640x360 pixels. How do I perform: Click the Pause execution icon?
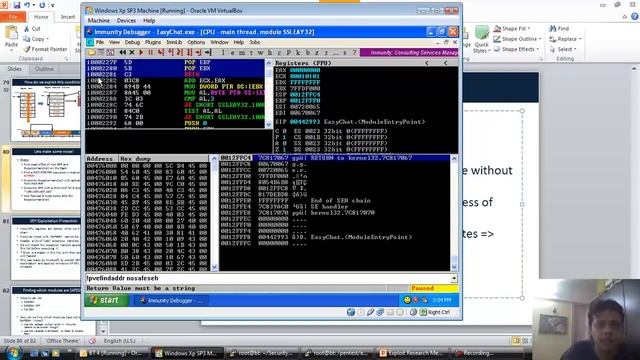(x=150, y=52)
